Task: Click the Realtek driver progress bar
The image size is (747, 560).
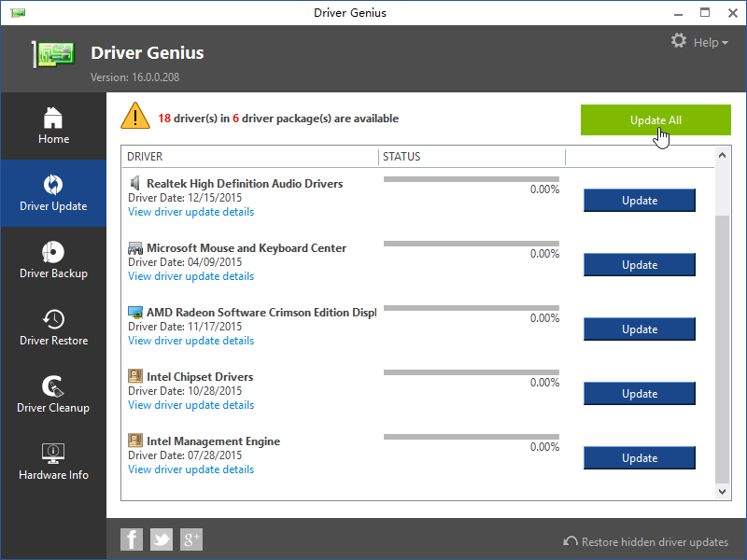Action: click(x=472, y=178)
